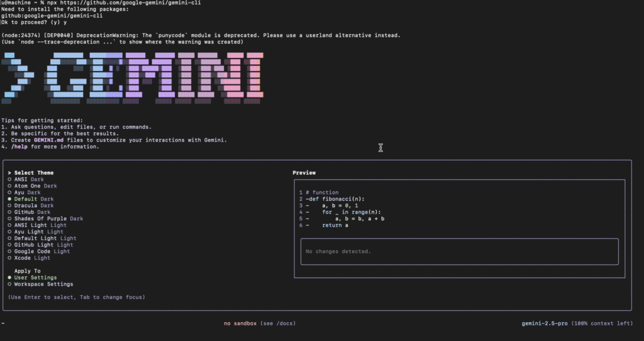Click the Preview heading label

point(304,173)
